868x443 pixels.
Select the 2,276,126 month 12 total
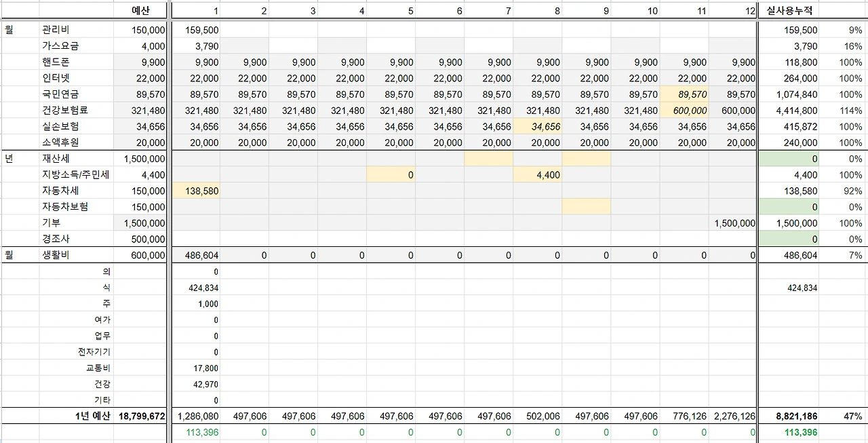[x=732, y=416]
